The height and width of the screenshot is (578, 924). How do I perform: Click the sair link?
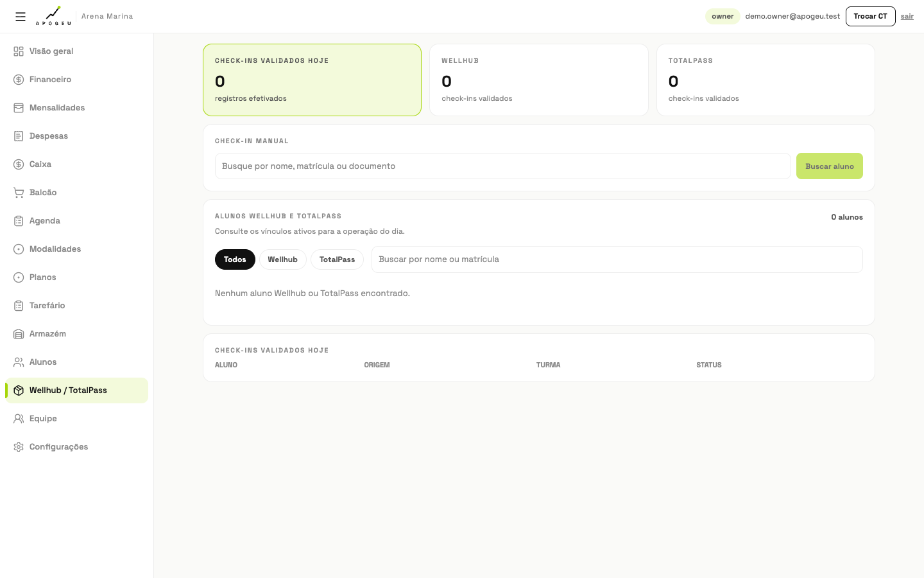(x=907, y=17)
